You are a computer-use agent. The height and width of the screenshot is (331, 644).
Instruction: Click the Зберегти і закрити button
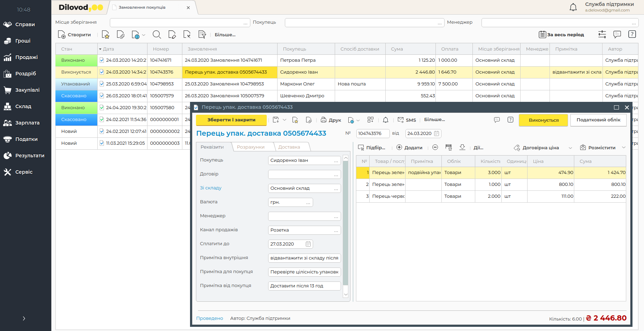(x=231, y=120)
